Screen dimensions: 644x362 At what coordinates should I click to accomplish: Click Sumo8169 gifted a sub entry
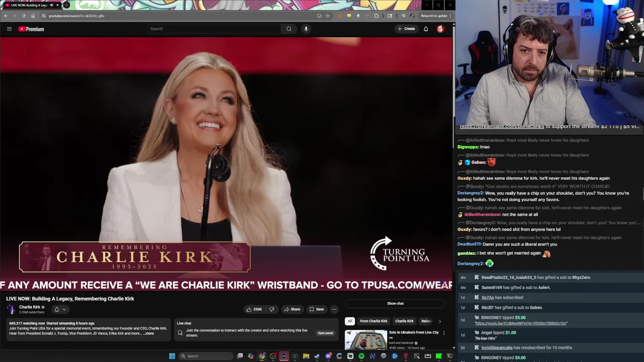pyautogui.click(x=516, y=288)
